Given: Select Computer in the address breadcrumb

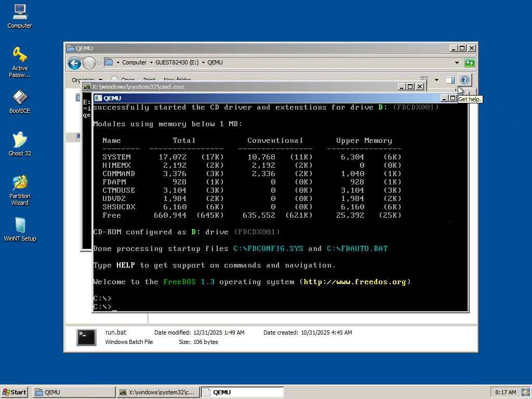Looking at the screenshot, I should click(135, 62).
